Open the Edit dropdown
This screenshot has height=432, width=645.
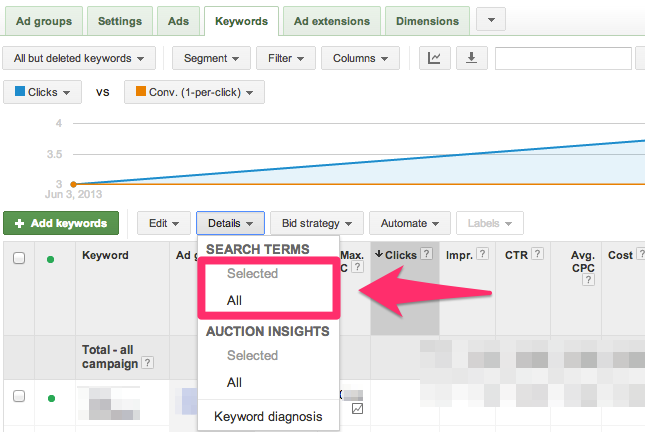pyautogui.click(x=164, y=223)
